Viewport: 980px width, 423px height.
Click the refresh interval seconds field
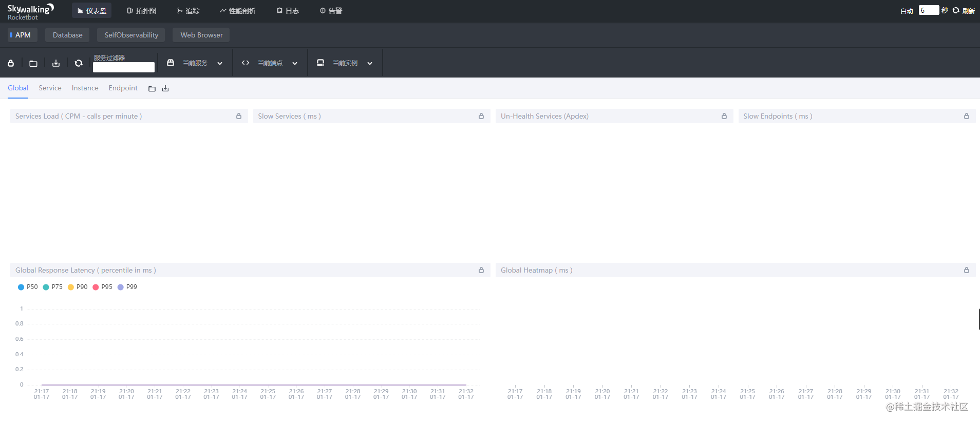929,10
